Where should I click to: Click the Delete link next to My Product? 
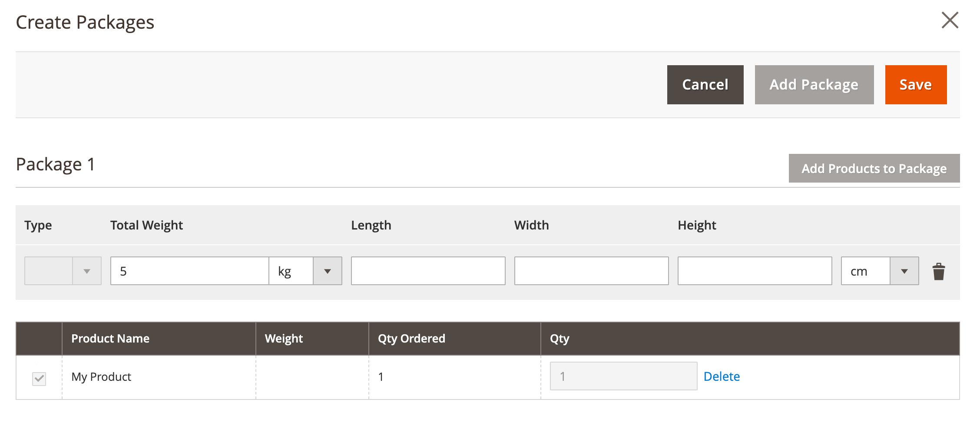[x=722, y=376]
